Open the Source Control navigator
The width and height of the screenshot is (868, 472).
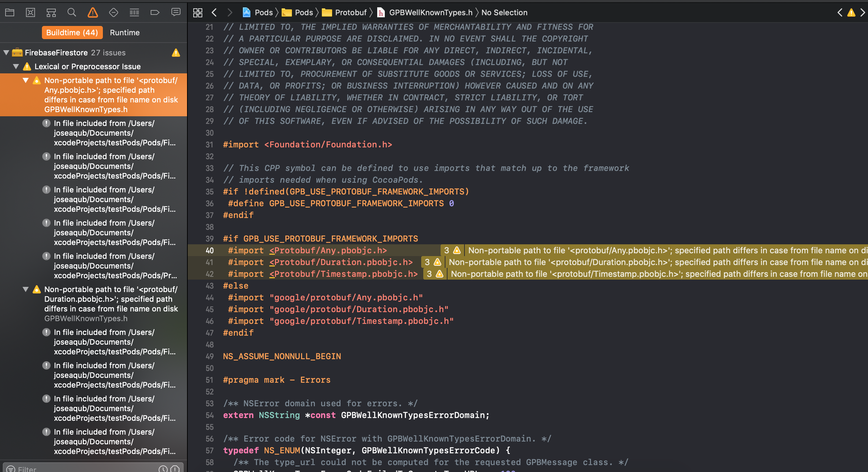(x=30, y=12)
